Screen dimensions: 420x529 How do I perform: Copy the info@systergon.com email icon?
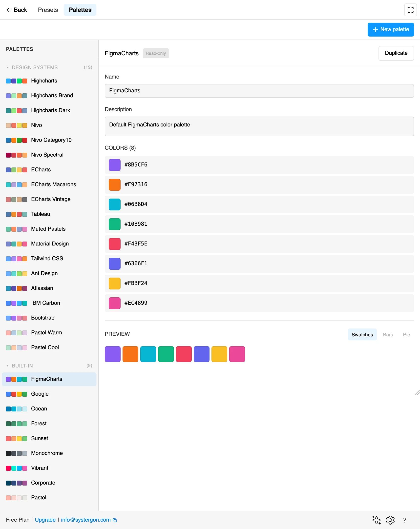point(115,520)
